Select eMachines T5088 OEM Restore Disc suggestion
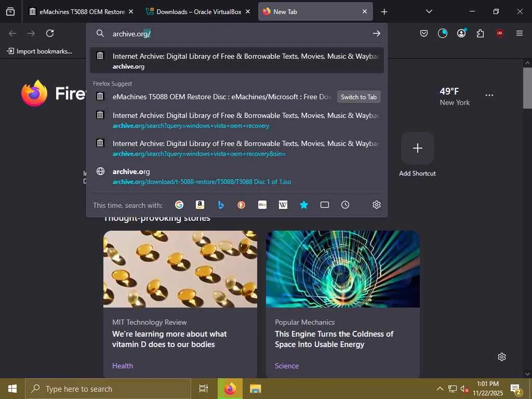532x399 pixels. 237,97
